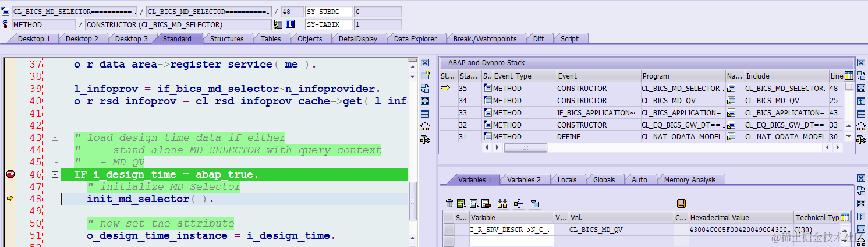
Task: Click the orange save icon in variables toolbar
Action: [681, 203]
